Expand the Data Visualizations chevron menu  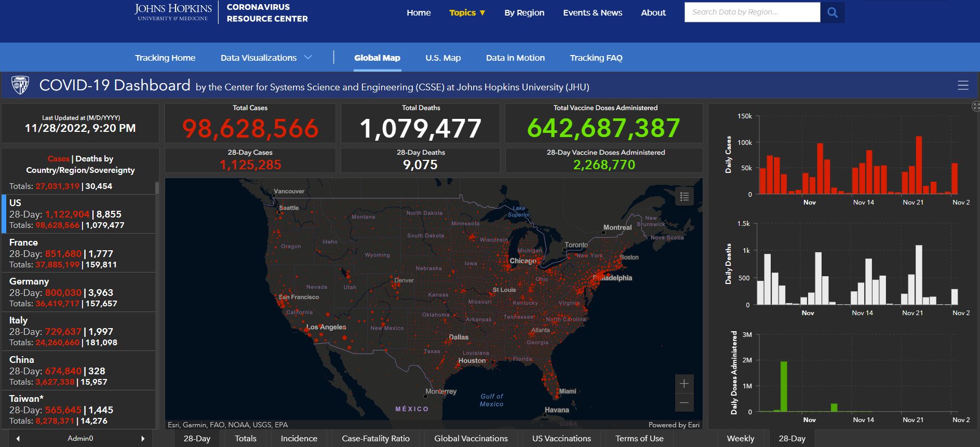[308, 58]
